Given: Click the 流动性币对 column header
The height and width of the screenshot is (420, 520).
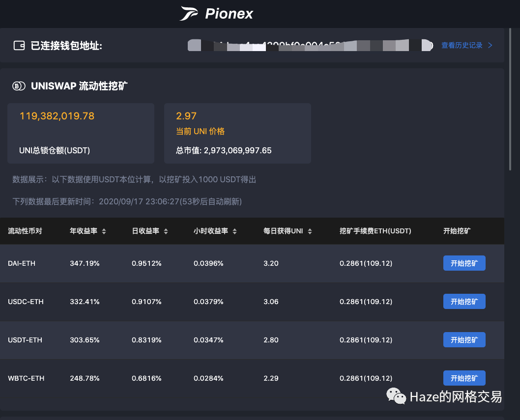Looking at the screenshot, I should (x=25, y=231).
